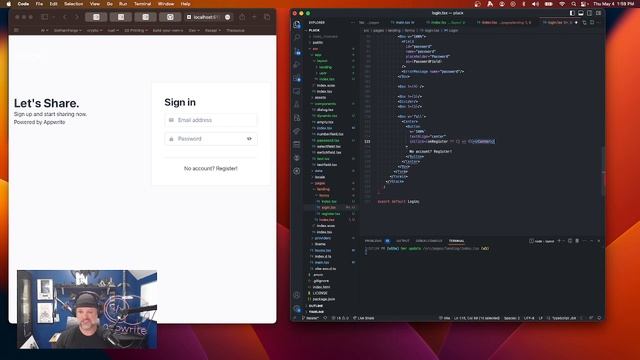Click Spaces: 2 indentation in status bar
This screenshot has height=360, width=640.
[511, 318]
